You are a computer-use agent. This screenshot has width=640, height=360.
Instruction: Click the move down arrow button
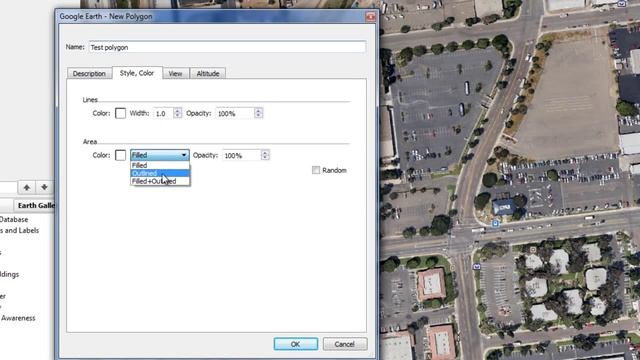44,187
